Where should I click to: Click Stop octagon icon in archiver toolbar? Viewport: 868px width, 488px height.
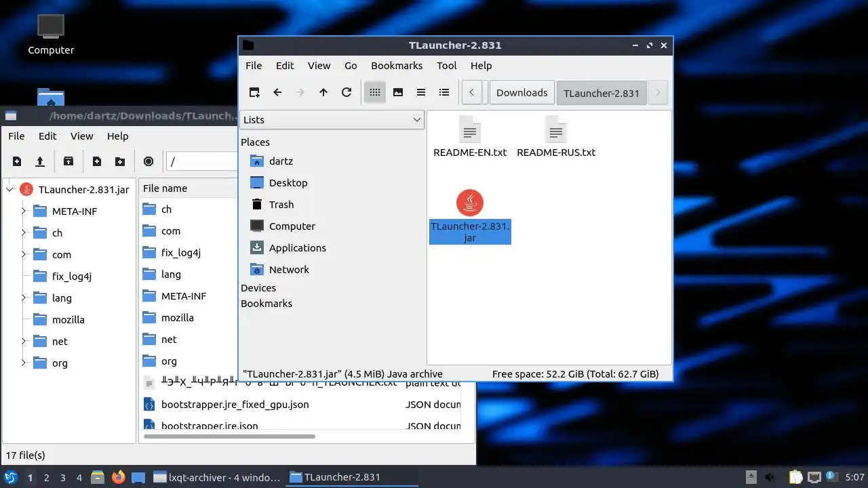coord(149,161)
